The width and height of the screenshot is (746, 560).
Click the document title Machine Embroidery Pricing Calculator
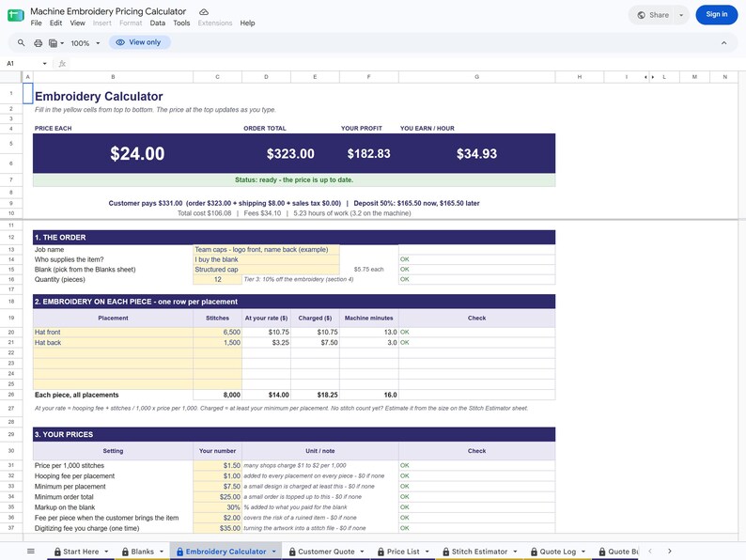[x=108, y=11]
